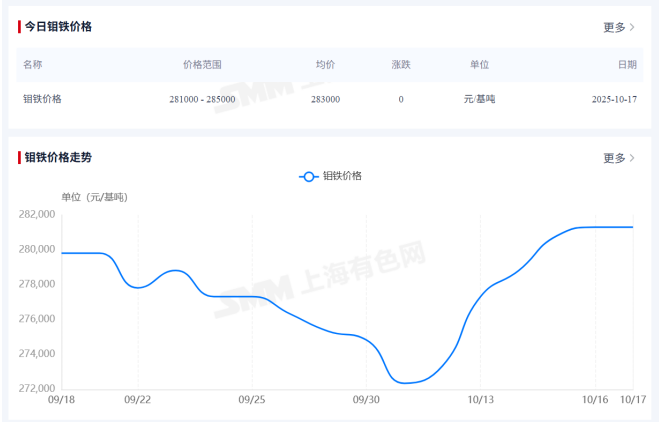Click the 10/13 date on chart axis
The height and width of the screenshot is (422, 659).
[481, 400]
